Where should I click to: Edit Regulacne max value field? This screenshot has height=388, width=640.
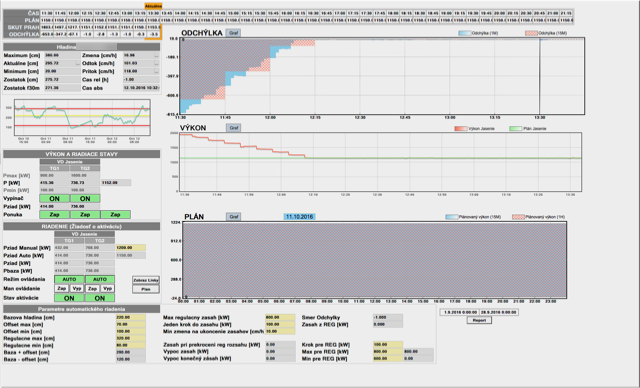point(131,338)
